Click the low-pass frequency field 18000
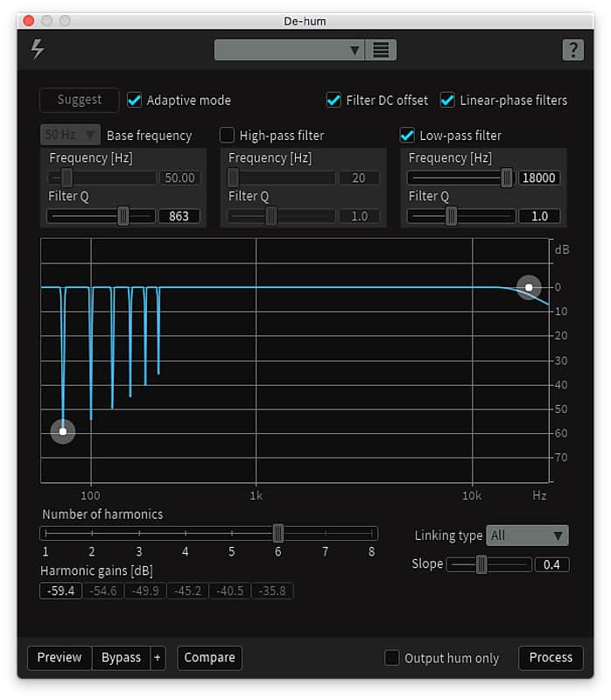611x700 pixels. pos(538,178)
